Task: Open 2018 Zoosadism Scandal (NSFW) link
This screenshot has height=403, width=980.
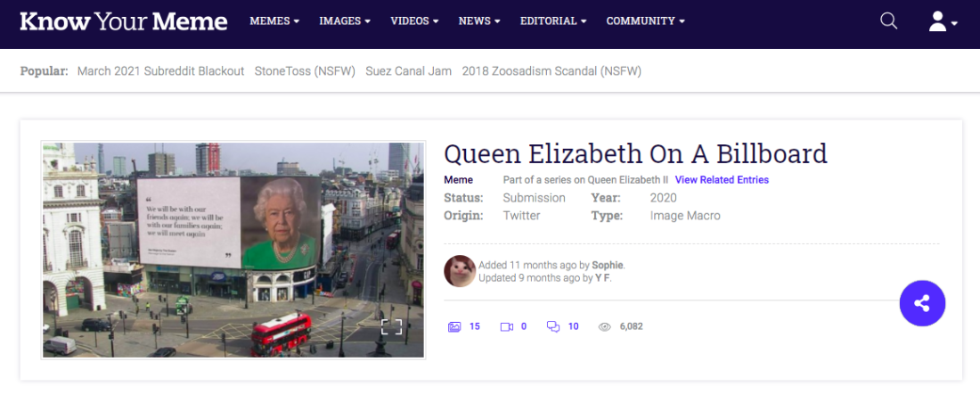Action: click(551, 70)
